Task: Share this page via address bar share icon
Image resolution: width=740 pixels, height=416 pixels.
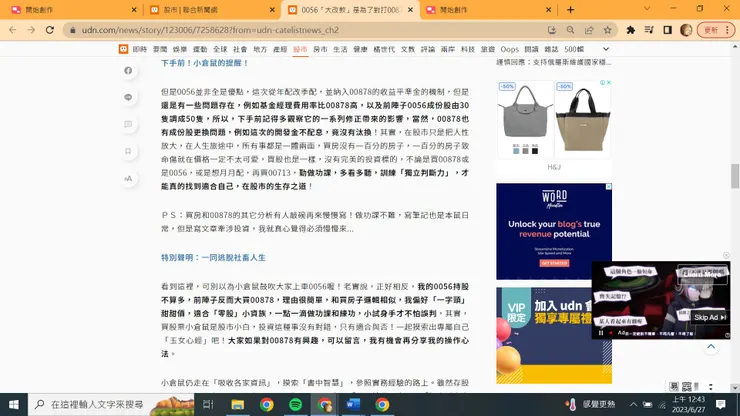Action: click(x=589, y=30)
